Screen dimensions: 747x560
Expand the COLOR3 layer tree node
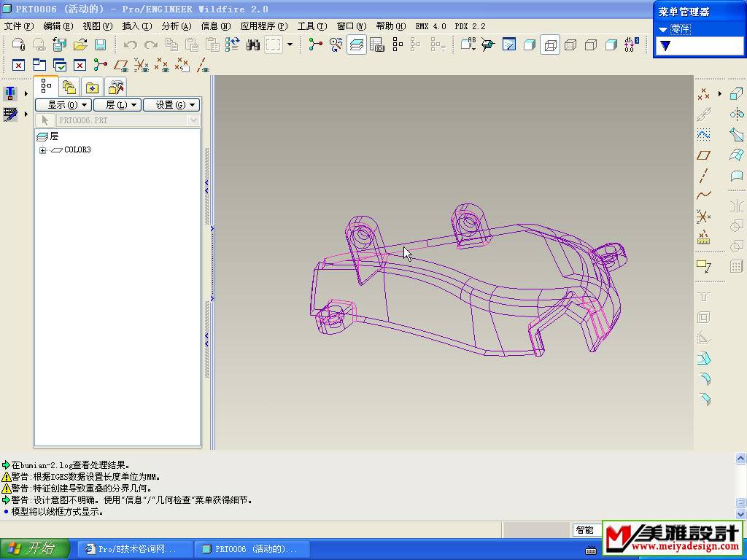coord(43,150)
